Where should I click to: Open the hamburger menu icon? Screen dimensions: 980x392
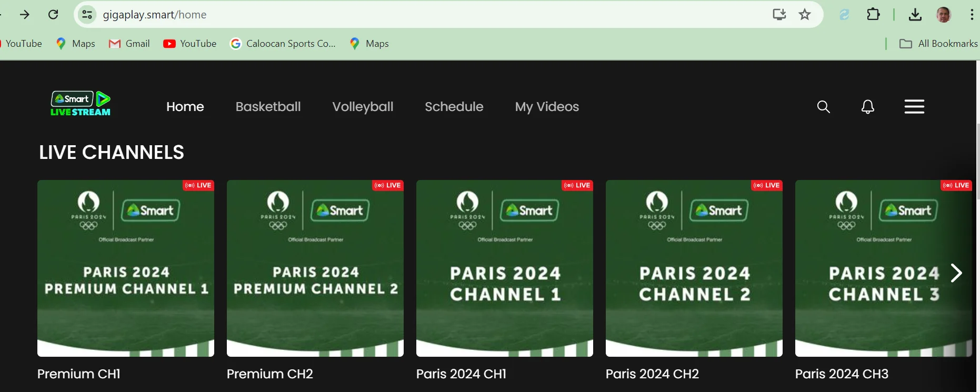(914, 106)
